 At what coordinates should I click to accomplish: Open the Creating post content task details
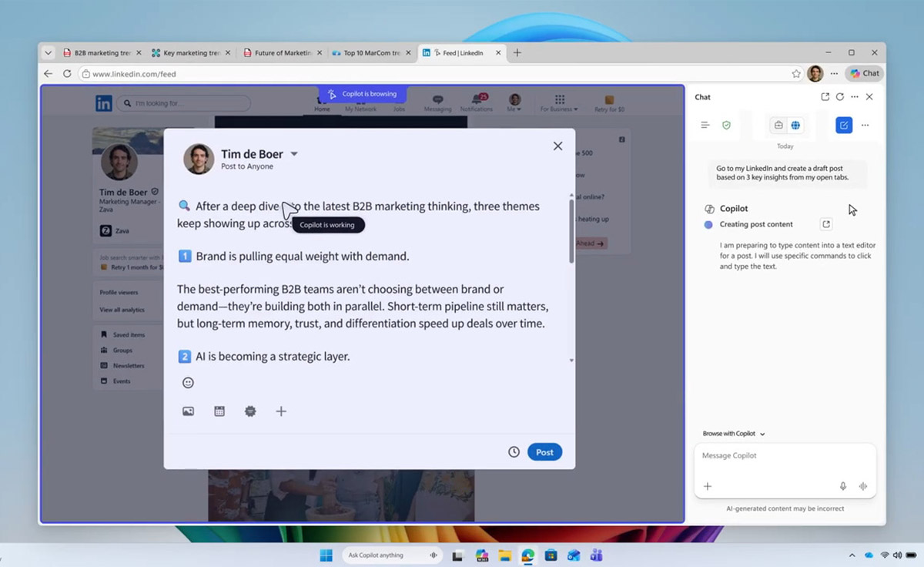click(x=826, y=224)
